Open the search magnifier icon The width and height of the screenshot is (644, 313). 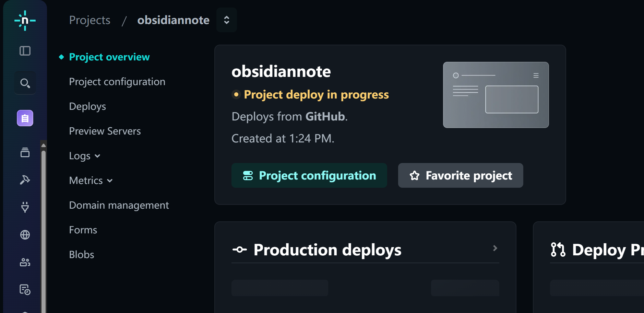click(25, 83)
